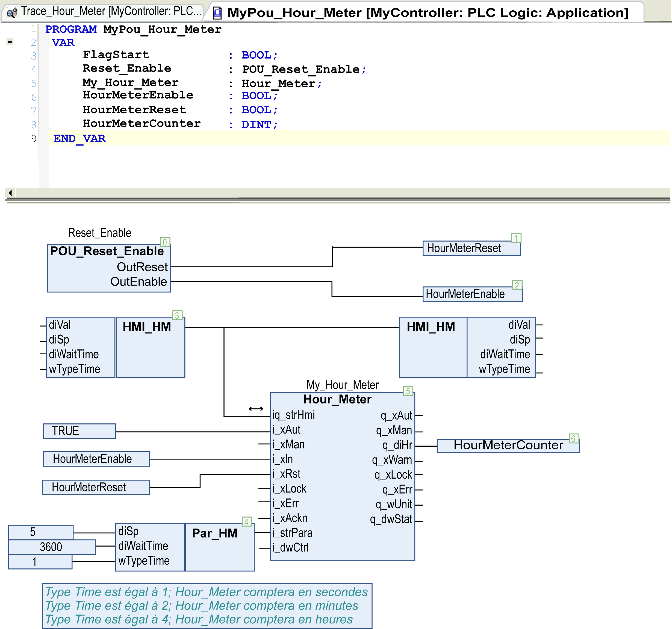Click execution order marker 2 on HourMeterEnable
The height and width of the screenshot is (629, 672).
[517, 285]
